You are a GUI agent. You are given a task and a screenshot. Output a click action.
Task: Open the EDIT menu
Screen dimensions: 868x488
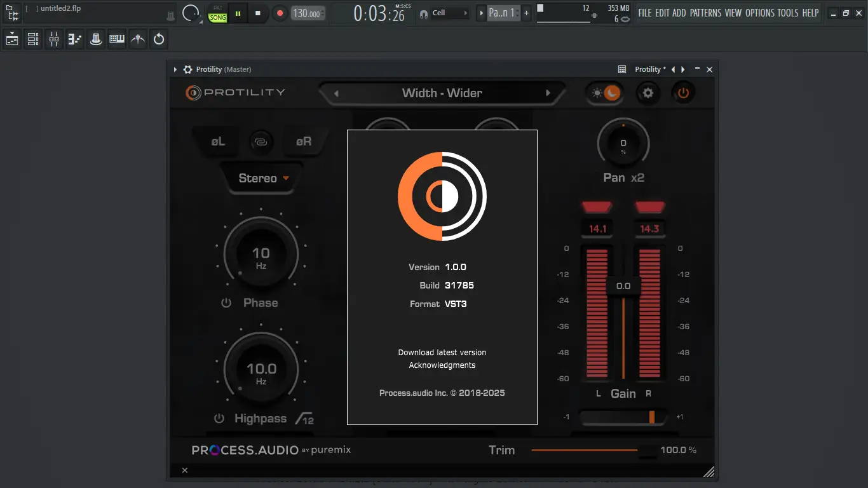coord(662,13)
